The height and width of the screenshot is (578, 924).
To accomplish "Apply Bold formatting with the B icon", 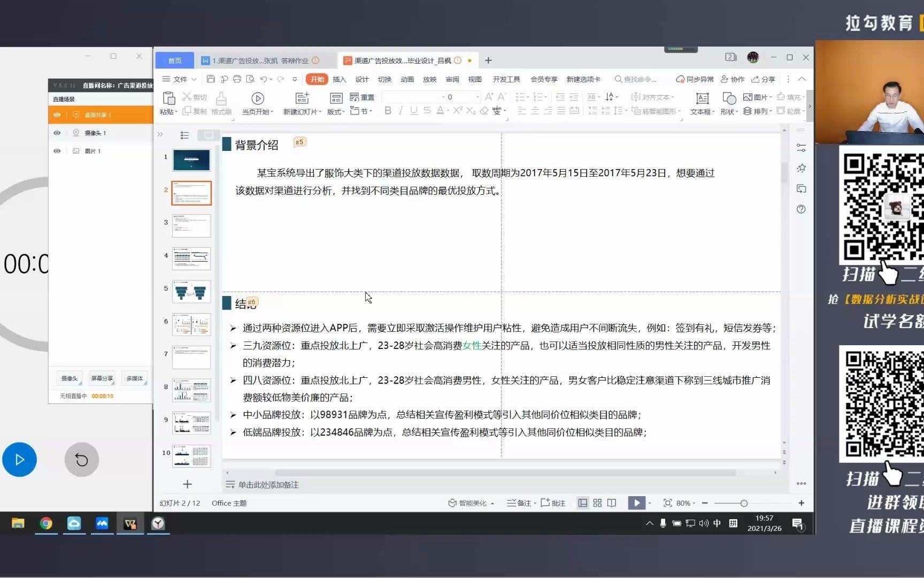I will (x=388, y=111).
